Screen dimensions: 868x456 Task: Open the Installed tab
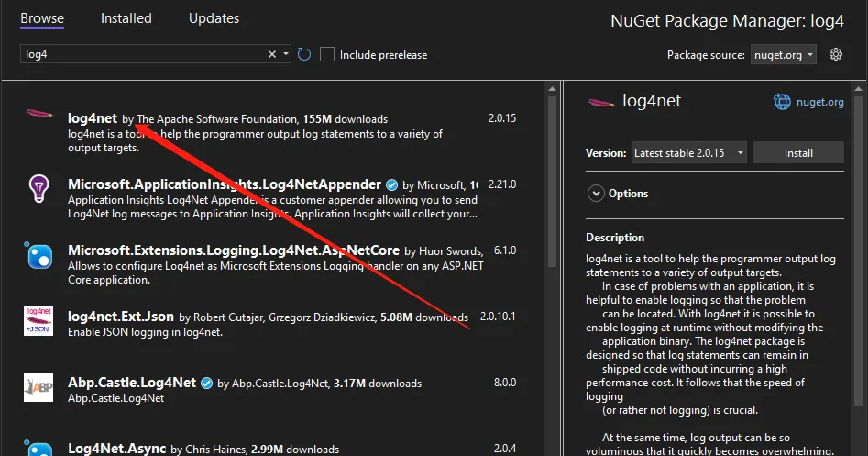126,18
